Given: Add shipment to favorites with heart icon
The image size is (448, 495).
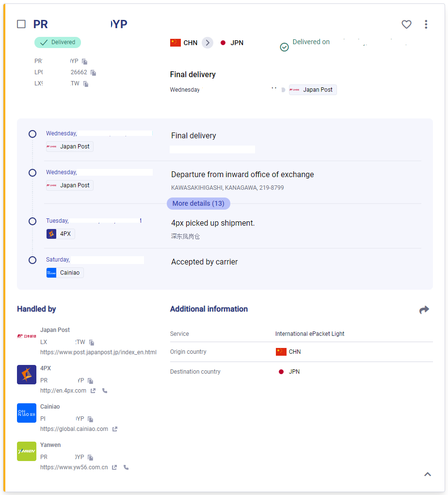Looking at the screenshot, I should (x=406, y=24).
